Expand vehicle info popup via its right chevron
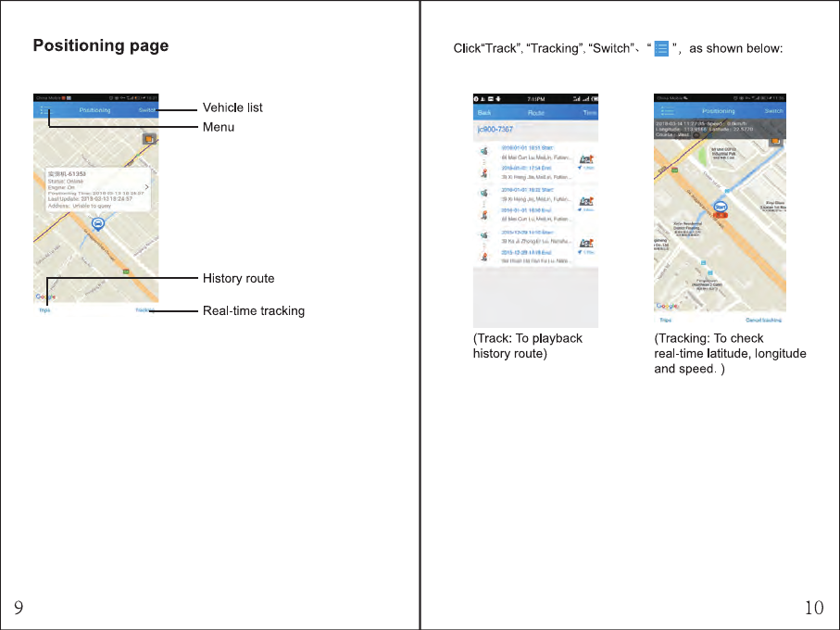This screenshot has width=840, height=630. point(146,187)
